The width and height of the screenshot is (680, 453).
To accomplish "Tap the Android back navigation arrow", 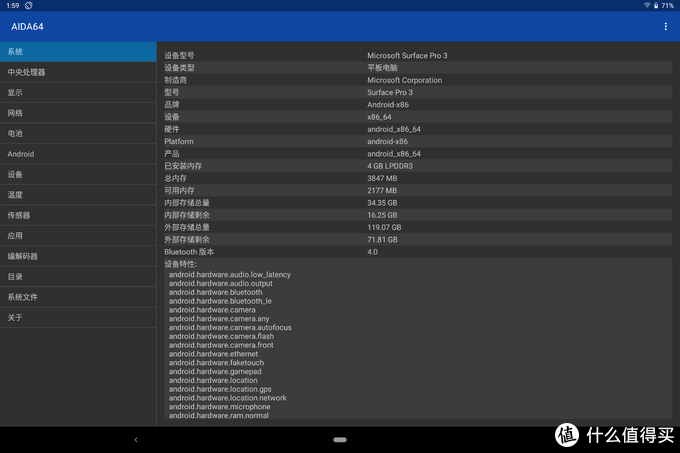I will 136,440.
